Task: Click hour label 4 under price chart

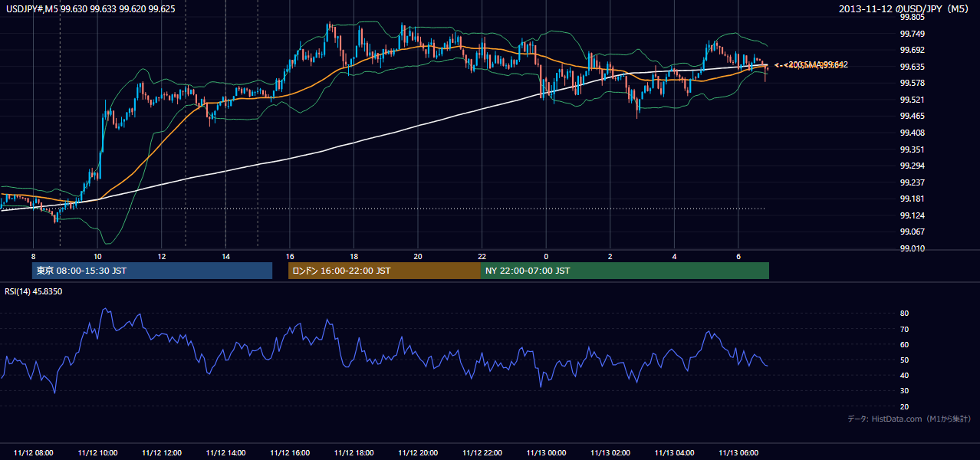Action: coord(674,256)
